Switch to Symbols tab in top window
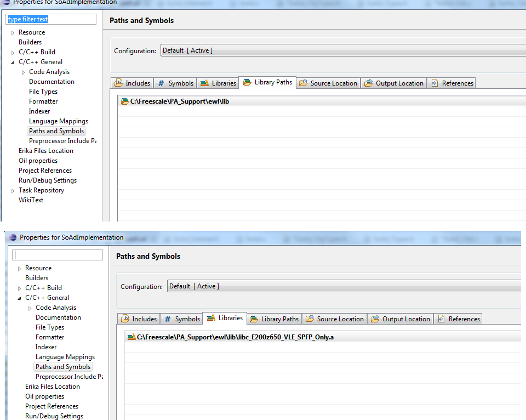Screen dimensions: 526x420 pos(175,83)
